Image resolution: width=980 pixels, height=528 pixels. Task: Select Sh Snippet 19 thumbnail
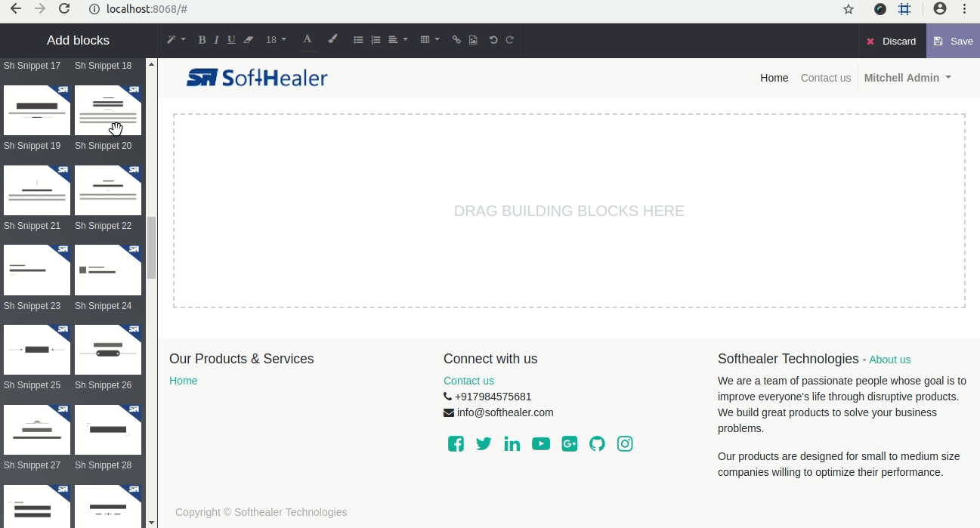tap(37, 110)
